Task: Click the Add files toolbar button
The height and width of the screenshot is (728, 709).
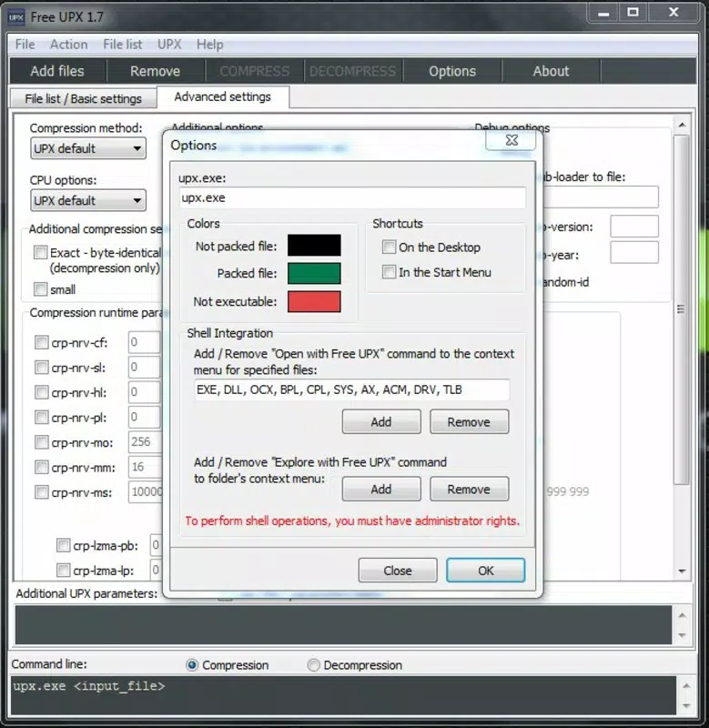Action: click(57, 71)
